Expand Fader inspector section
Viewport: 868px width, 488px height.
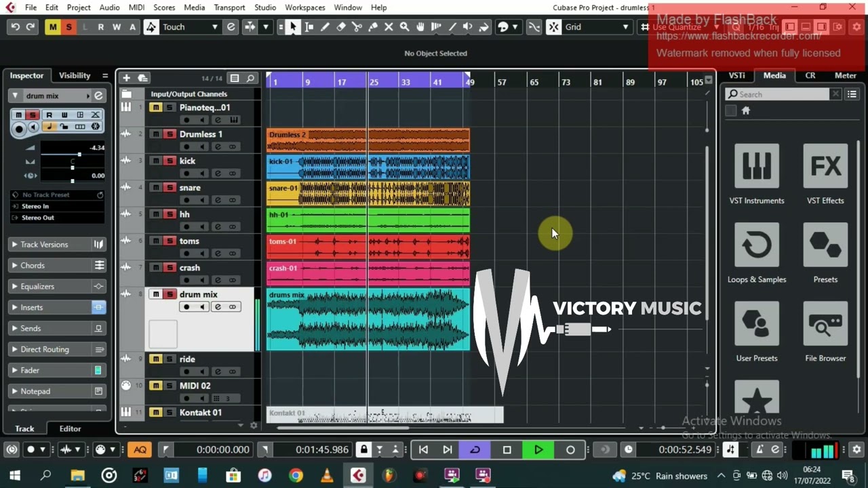pos(58,371)
